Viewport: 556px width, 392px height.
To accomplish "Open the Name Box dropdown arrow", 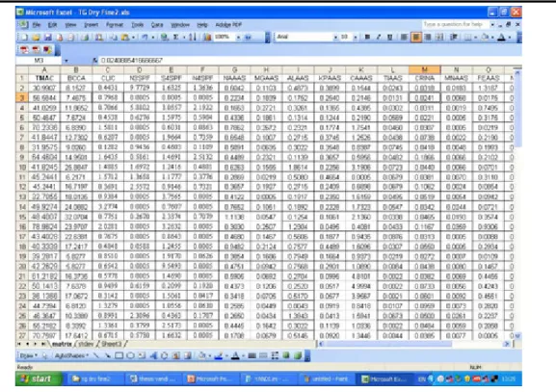I will click(66, 61).
